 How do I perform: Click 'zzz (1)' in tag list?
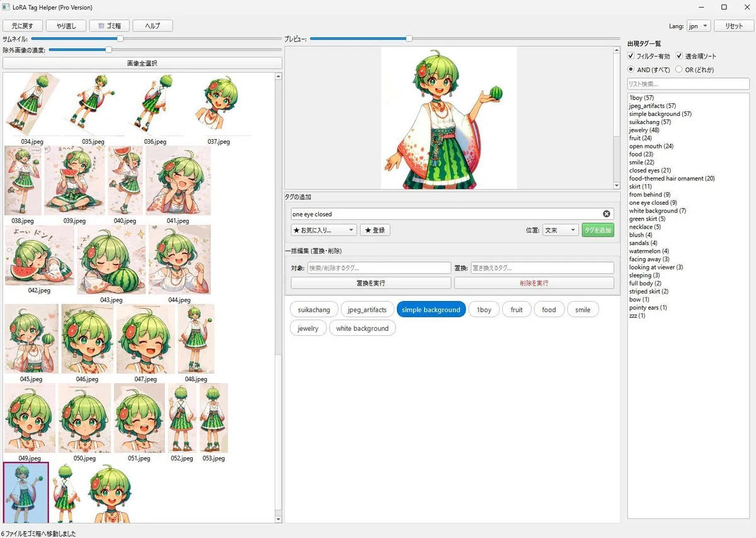click(637, 316)
